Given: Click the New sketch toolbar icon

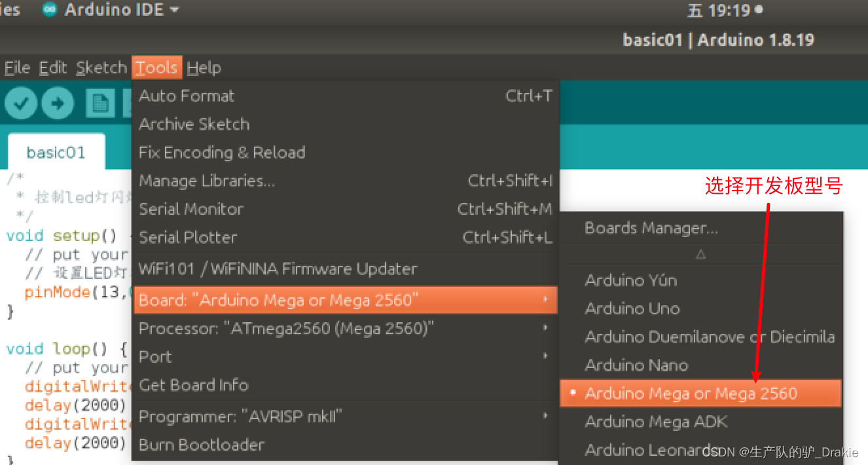Looking at the screenshot, I should pyautogui.click(x=100, y=103).
